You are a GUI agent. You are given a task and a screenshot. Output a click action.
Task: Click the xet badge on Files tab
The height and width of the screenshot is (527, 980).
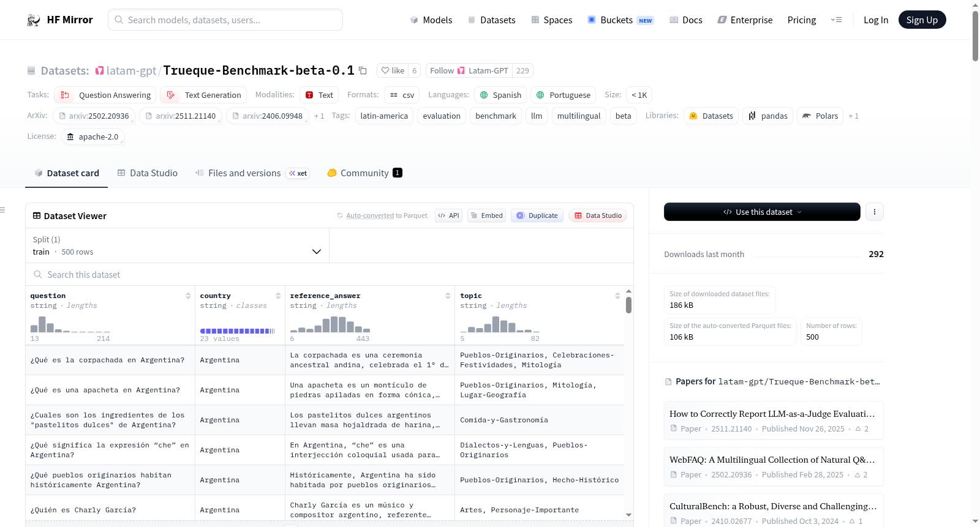point(298,173)
